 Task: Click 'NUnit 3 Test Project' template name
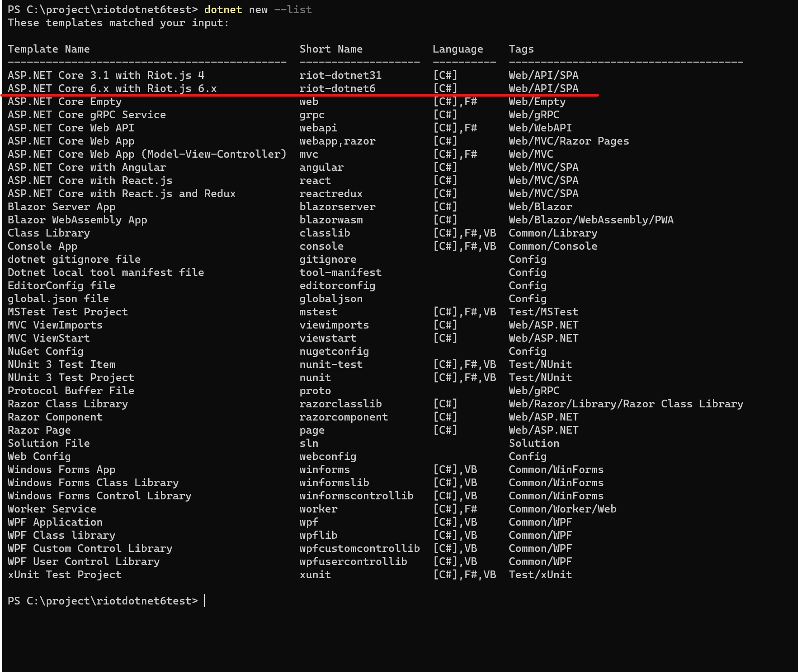pos(71,377)
